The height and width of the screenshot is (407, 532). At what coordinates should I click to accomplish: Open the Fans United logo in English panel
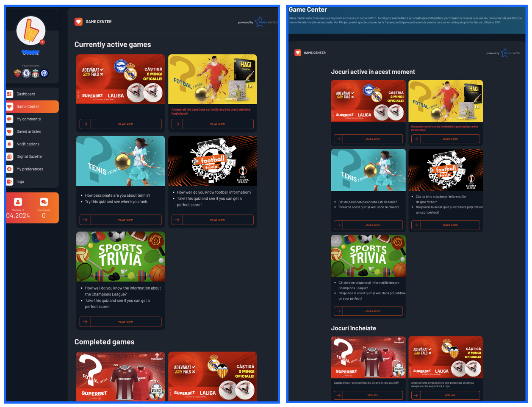click(266, 22)
